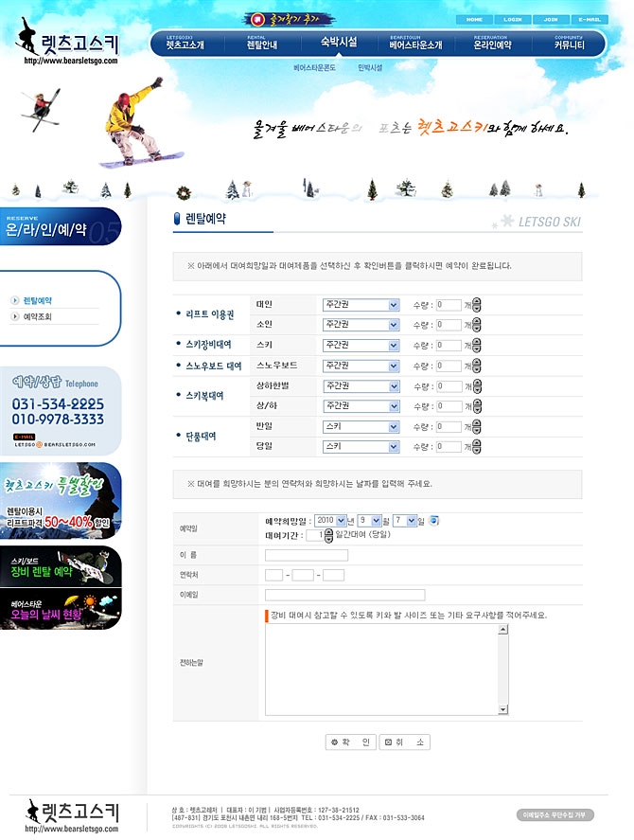
Task: Open the 숙박시설 menu item
Action: pyautogui.click(x=339, y=42)
